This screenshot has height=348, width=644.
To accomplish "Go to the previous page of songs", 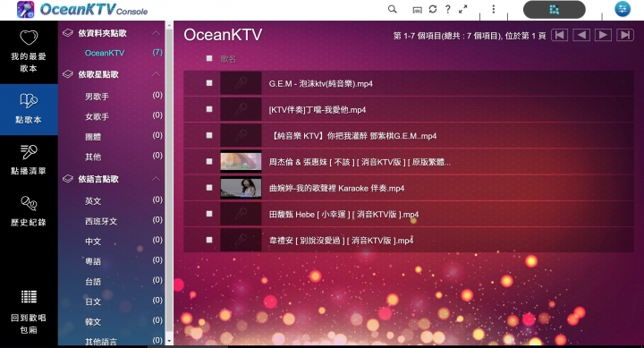I will [x=581, y=35].
